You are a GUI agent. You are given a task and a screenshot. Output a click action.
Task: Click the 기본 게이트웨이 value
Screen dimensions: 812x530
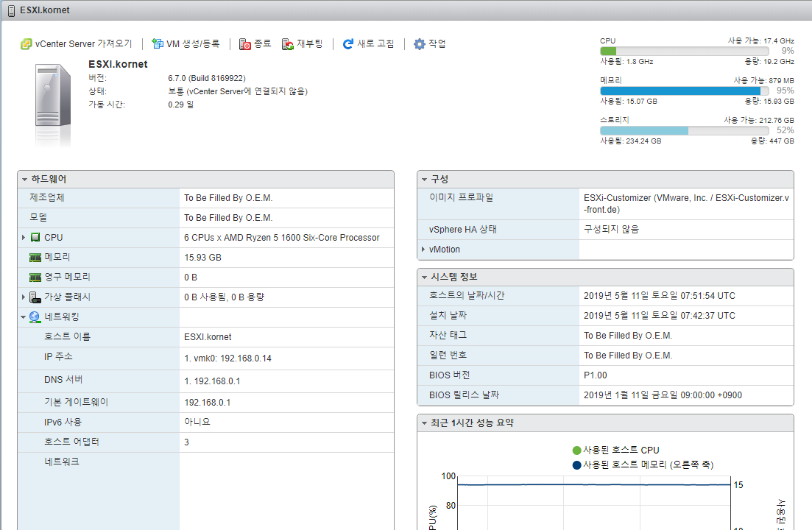click(x=208, y=403)
